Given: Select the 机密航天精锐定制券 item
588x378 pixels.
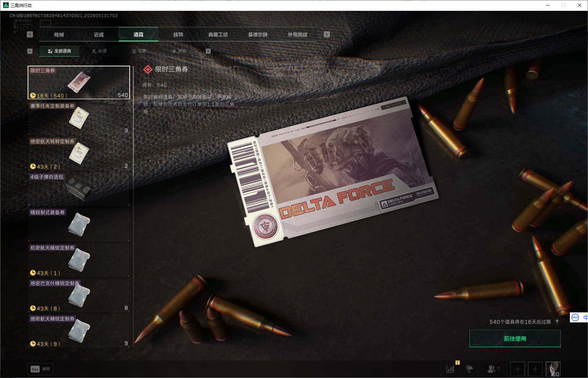Looking at the screenshot, I should tap(79, 260).
